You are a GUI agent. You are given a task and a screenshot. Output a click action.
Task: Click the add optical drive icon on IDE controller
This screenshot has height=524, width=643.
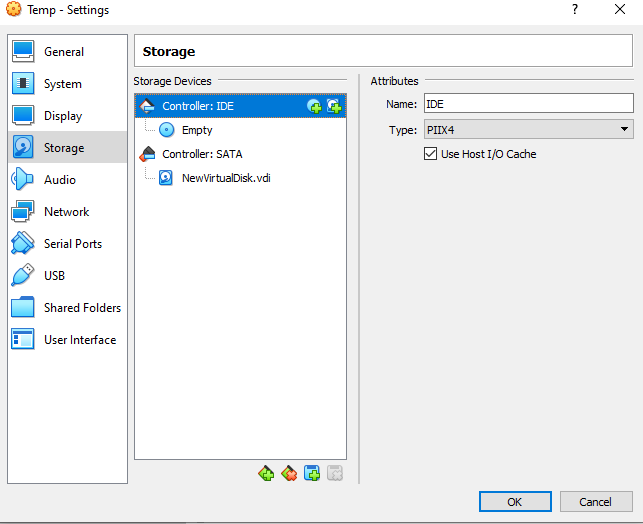[x=314, y=106]
